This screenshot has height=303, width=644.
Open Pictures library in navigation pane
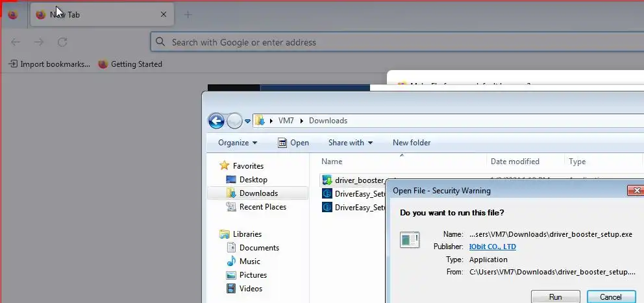[253, 275]
